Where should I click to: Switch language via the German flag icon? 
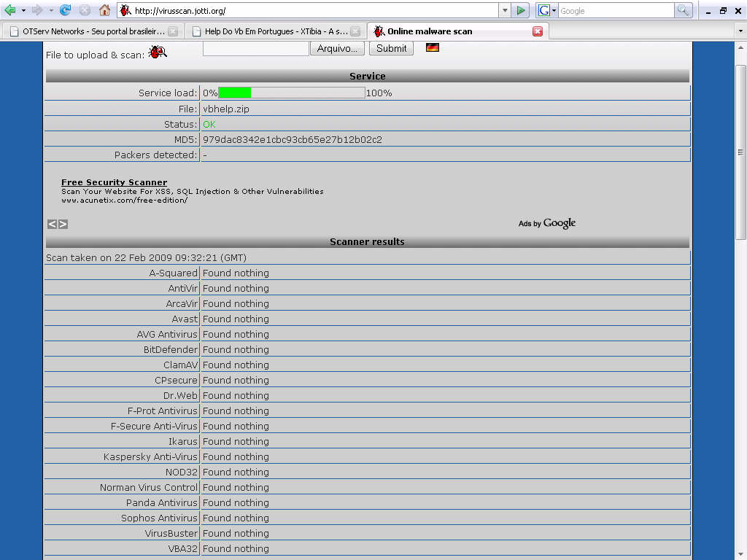(433, 47)
